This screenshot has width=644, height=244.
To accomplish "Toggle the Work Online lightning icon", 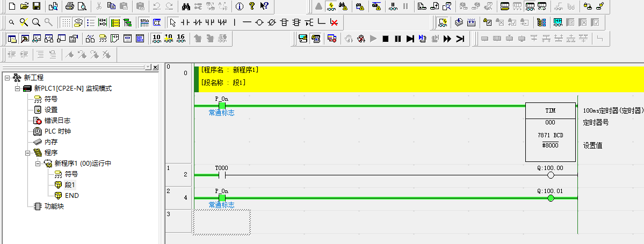I will pyautogui.click(x=332, y=6).
